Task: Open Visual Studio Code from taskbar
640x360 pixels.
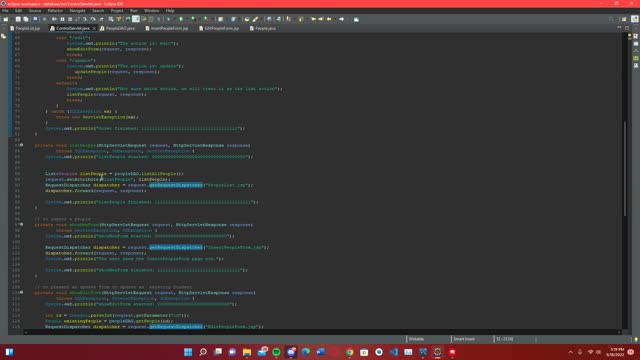Action: click(x=393, y=352)
